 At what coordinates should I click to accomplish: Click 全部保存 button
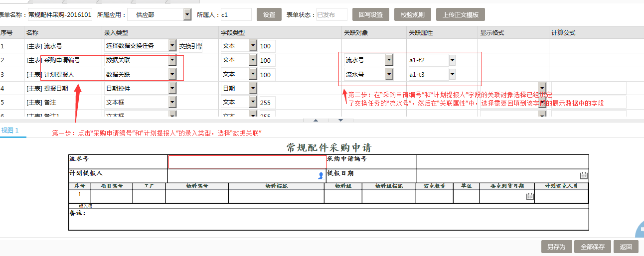coord(593,247)
